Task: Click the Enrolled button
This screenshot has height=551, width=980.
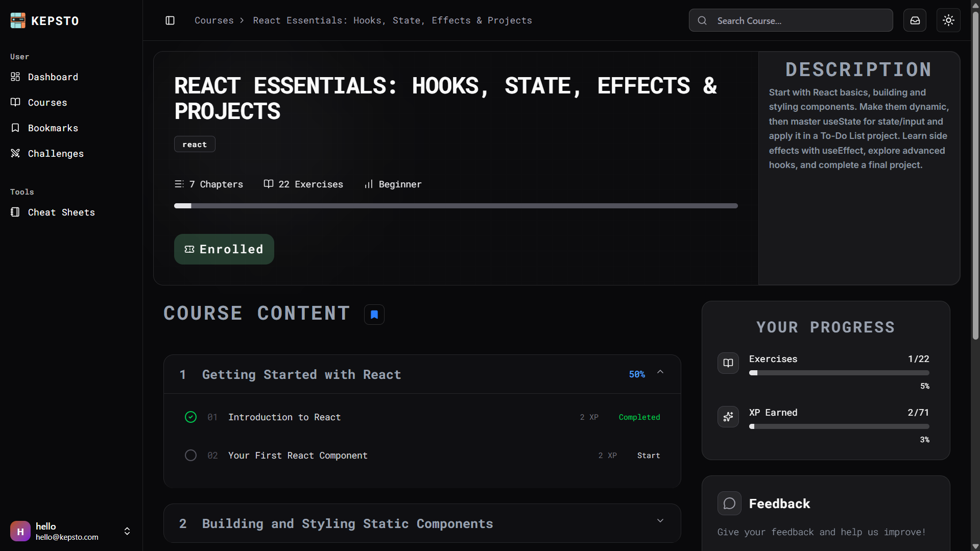Action: 224,249
